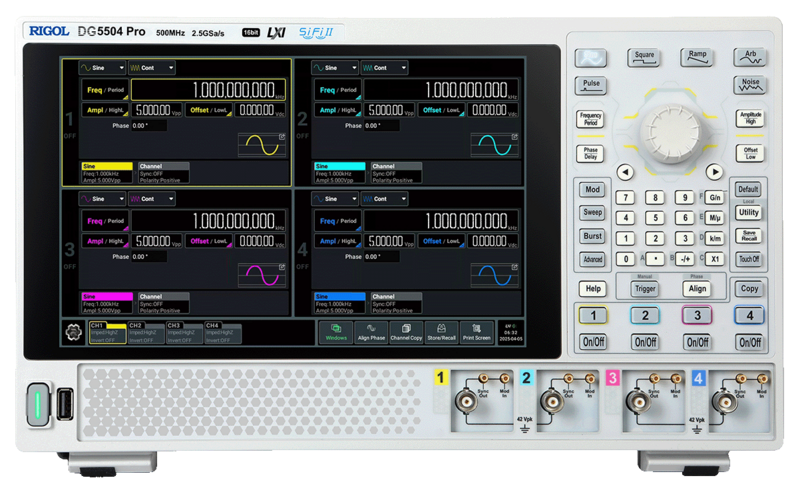Toggle output On/Off under key 1
The image size is (800, 496).
click(593, 342)
